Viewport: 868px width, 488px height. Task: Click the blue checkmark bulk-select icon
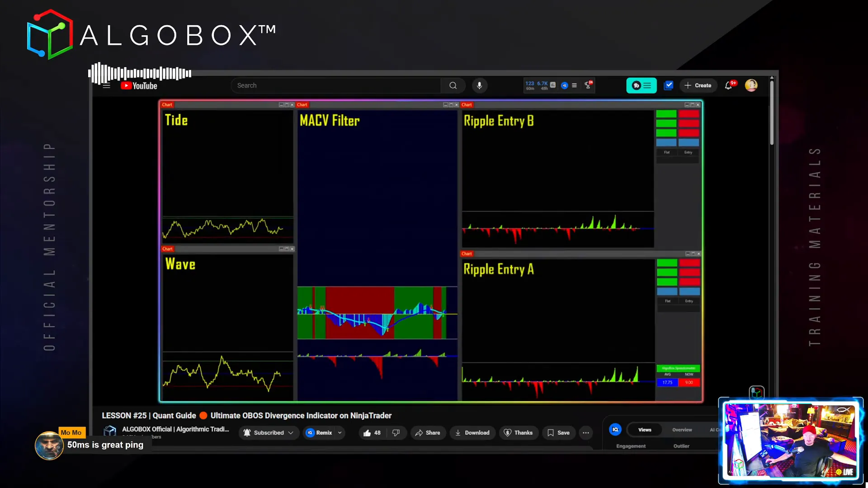pos(669,85)
